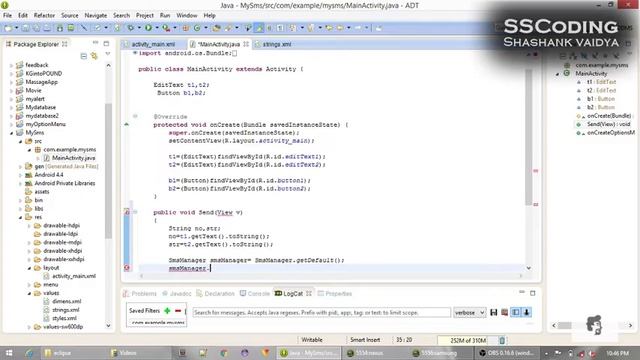Toggle Mark Occurrences in toolbar
640x360 pixels.
tap(259, 28)
